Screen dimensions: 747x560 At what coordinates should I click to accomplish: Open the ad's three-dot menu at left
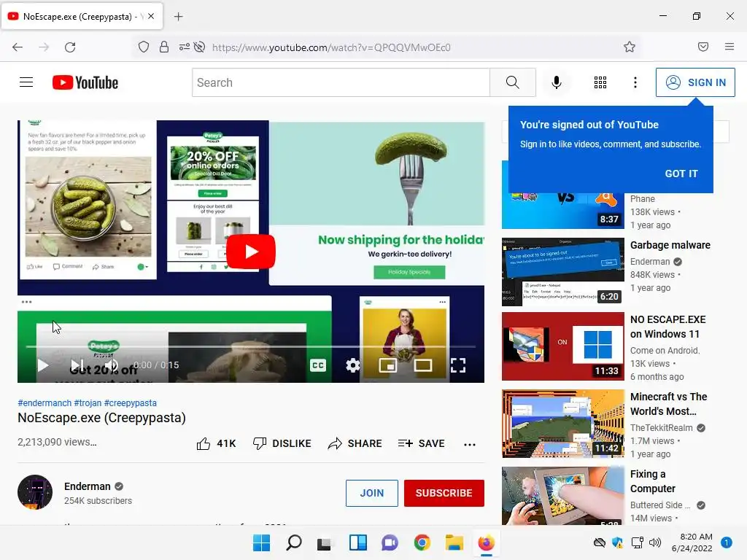tap(27, 302)
